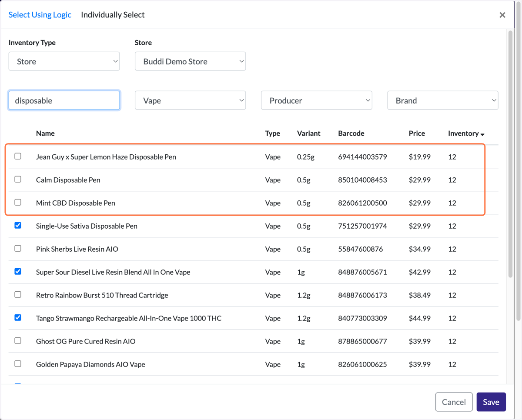Check Calm Disposable Pen checkbox
This screenshot has width=522, height=420.
click(x=18, y=179)
